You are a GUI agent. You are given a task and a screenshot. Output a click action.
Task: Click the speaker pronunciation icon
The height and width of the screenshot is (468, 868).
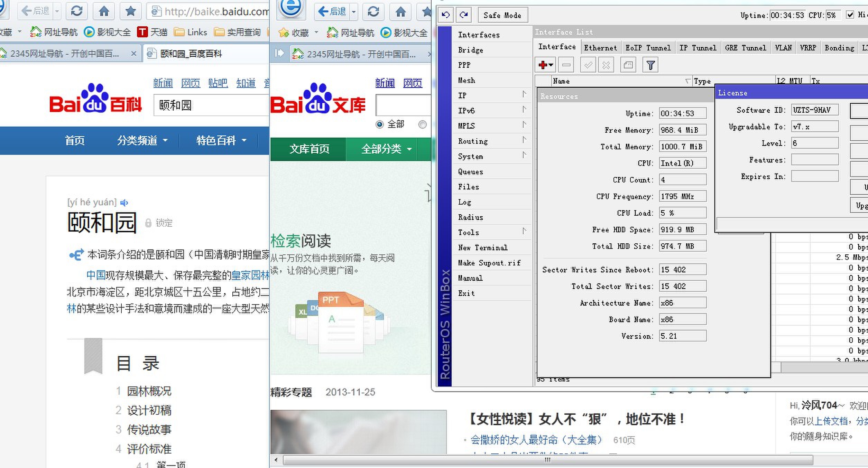(124, 203)
